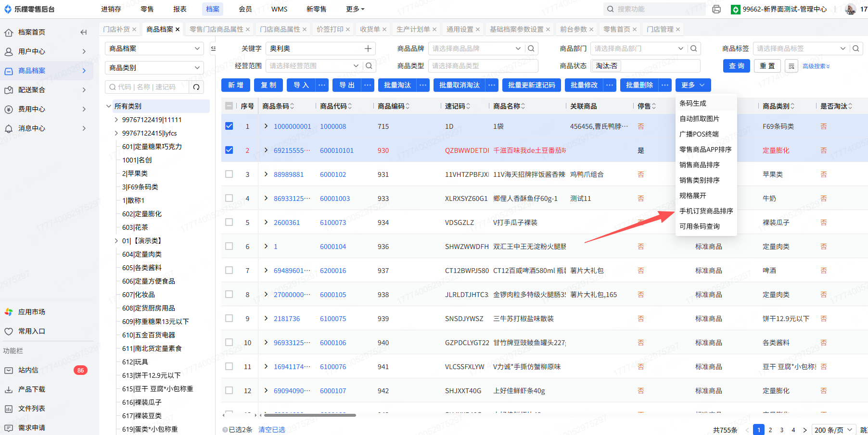Open the column settings icon beside 重置
The width and height of the screenshot is (868, 435).
[x=791, y=66]
